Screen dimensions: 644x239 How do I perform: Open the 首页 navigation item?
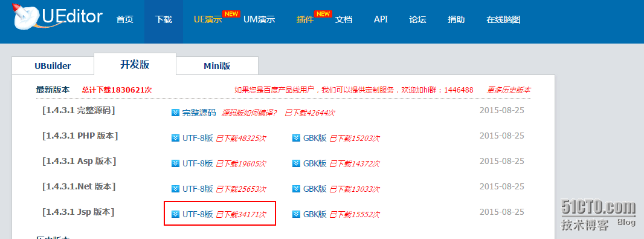pos(125,20)
